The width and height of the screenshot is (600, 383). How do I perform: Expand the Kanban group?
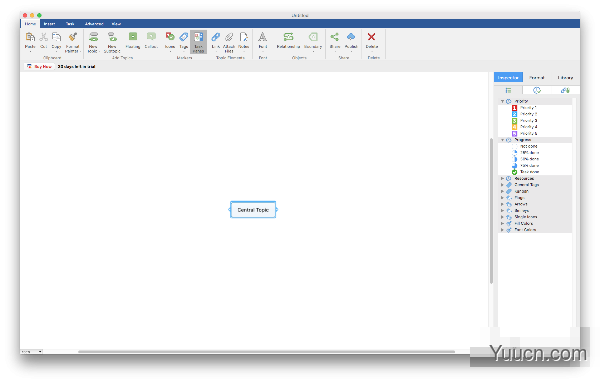(502, 191)
